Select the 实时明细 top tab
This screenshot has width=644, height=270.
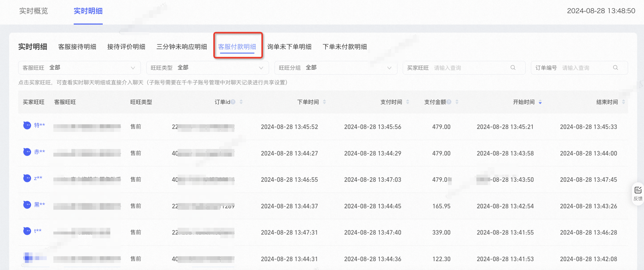point(88,11)
